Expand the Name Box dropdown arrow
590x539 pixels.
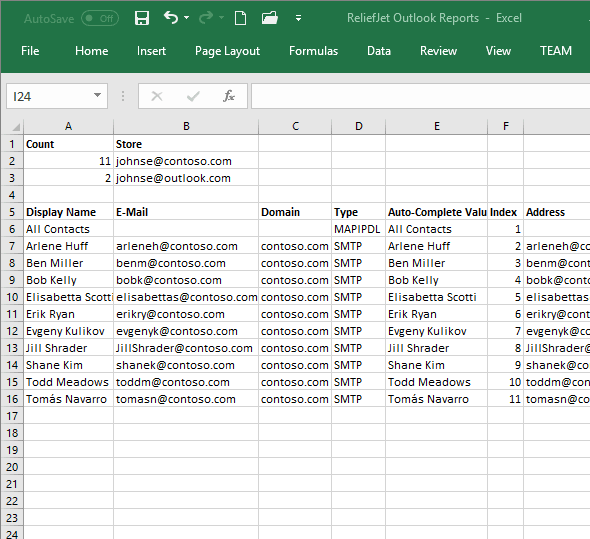[97, 96]
